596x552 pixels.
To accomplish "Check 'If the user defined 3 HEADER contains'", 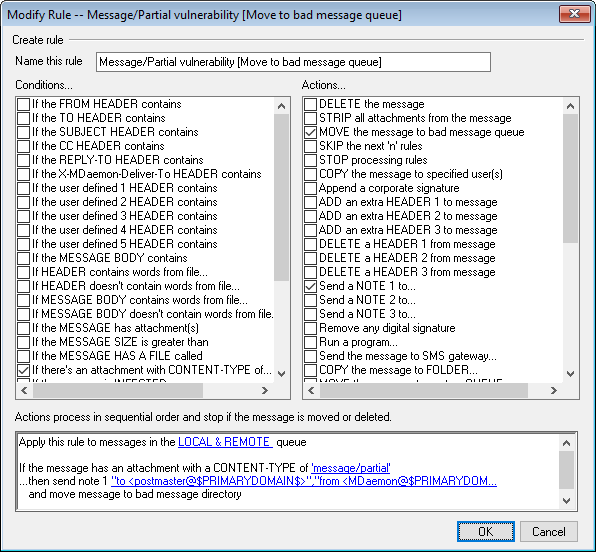I will pyautogui.click(x=24, y=216).
